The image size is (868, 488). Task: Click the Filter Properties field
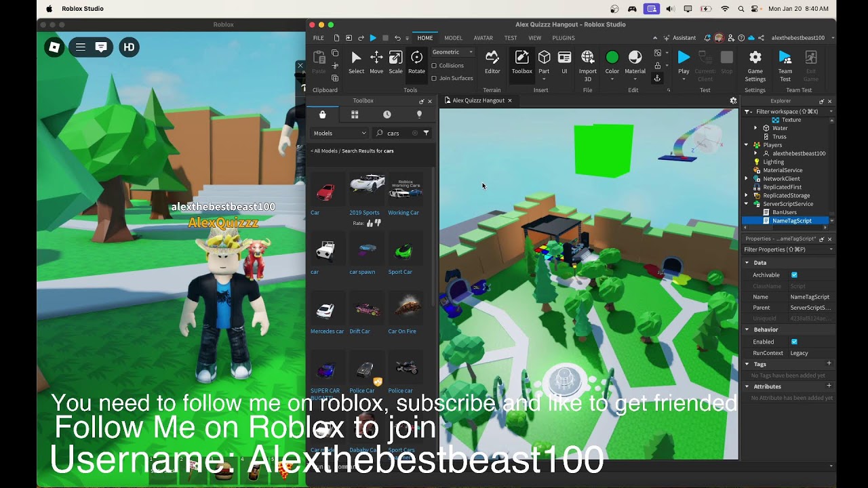(x=787, y=249)
